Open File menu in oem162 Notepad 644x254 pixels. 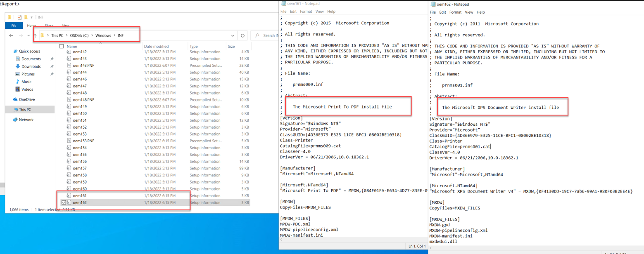click(x=433, y=12)
